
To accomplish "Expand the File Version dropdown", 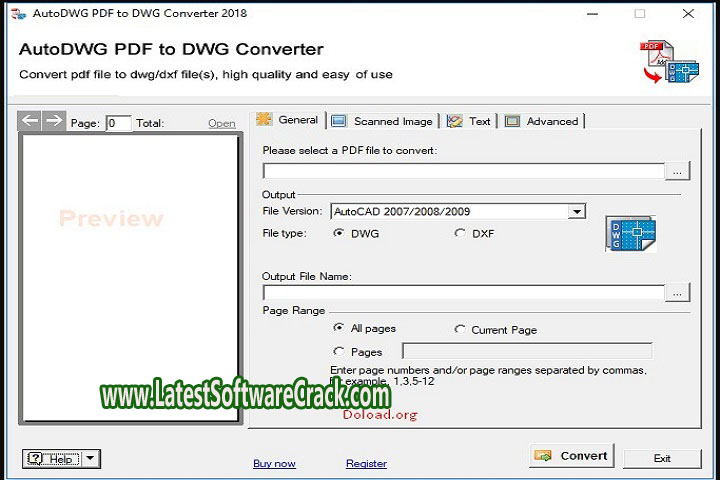I will (576, 211).
